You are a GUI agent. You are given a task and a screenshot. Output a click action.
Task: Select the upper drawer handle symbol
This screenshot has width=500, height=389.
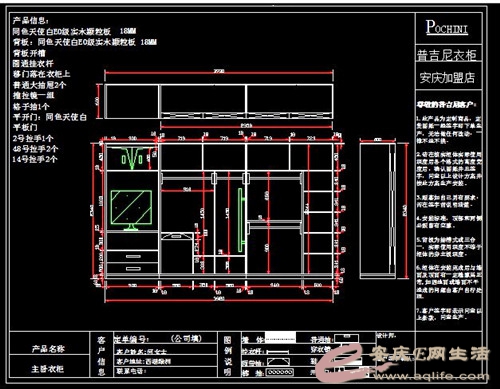pos(133,256)
